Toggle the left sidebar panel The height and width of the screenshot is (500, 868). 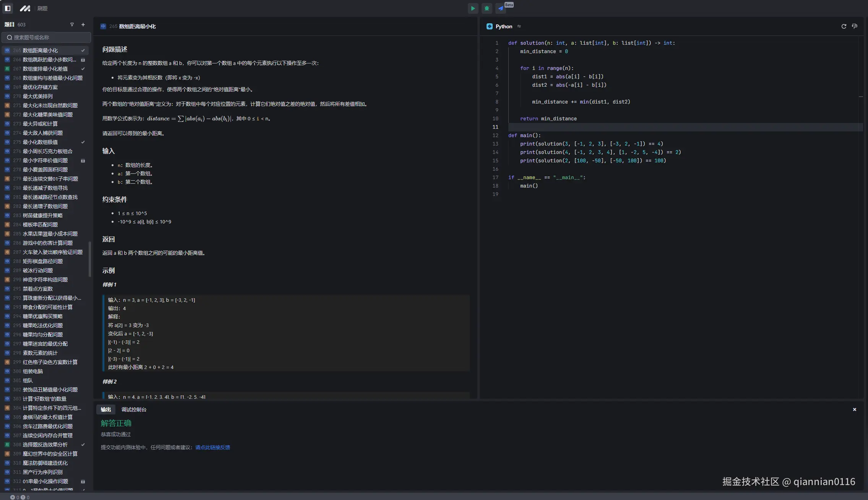pyautogui.click(x=8, y=8)
